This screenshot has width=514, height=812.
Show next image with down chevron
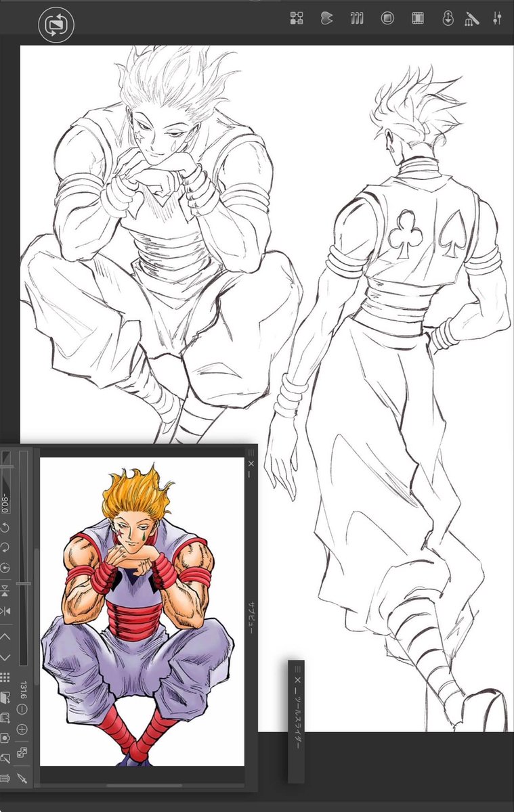click(5, 657)
